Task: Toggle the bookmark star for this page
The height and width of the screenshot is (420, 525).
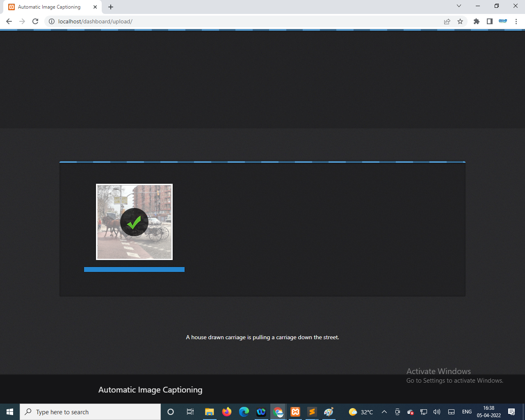Action: (460, 21)
